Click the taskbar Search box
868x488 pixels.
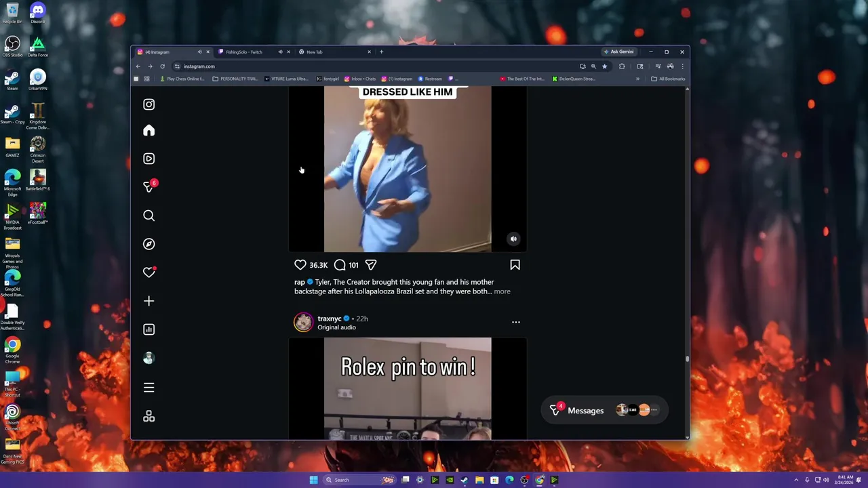point(359,480)
